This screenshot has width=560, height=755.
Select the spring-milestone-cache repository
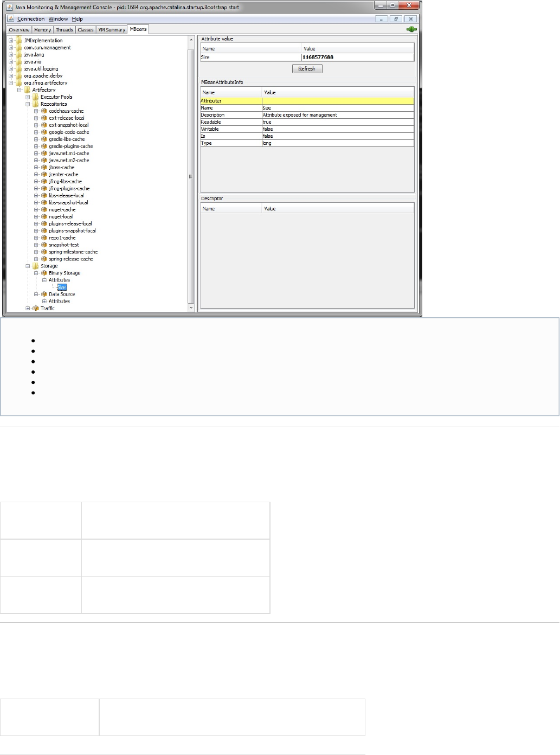(73, 252)
